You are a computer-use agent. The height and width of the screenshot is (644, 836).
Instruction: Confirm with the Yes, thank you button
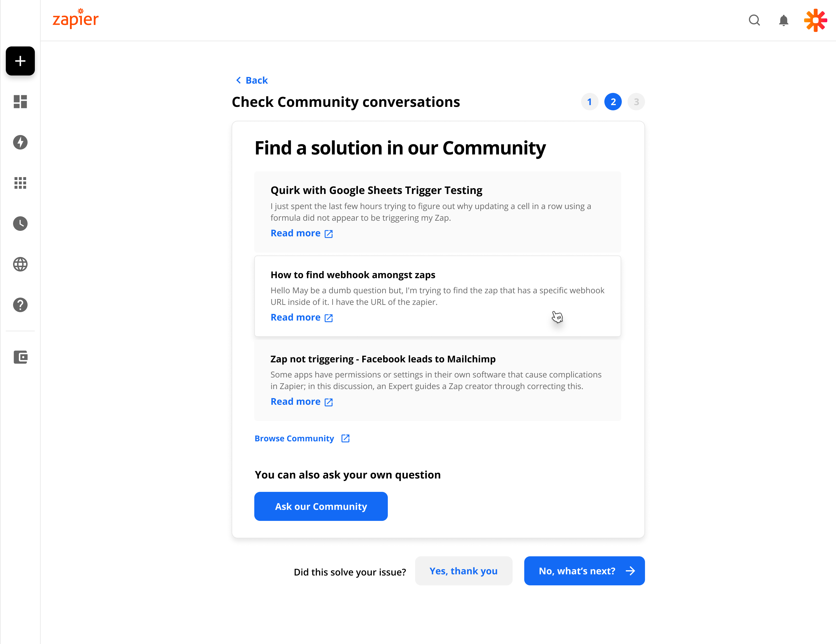tap(464, 571)
